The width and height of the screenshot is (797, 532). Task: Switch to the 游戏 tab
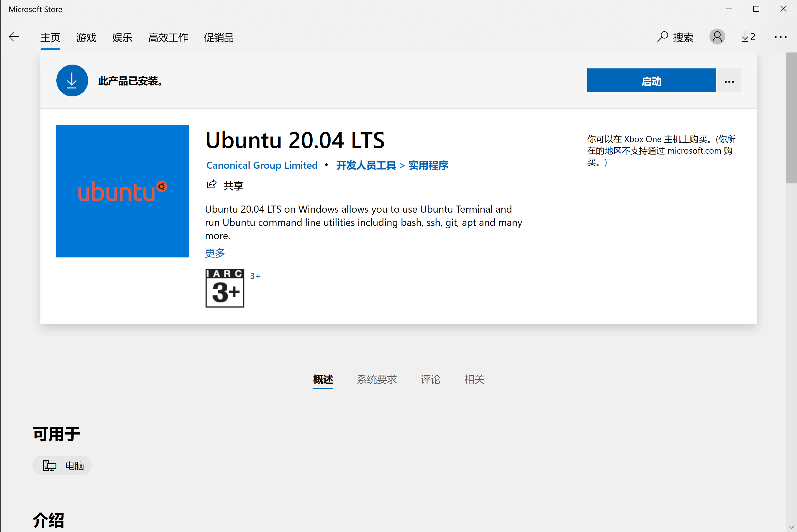pos(86,38)
